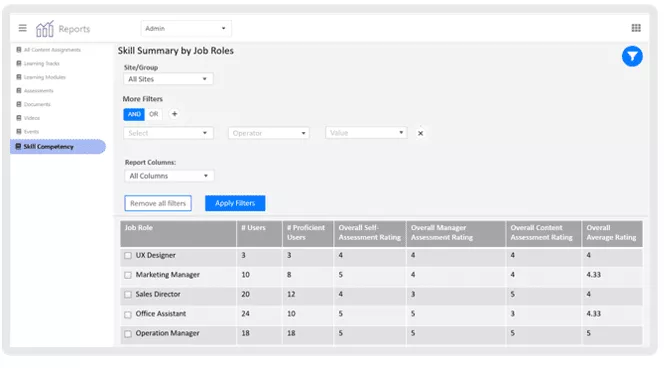Click the UX Designer job role
Image resolution: width=666 pixels, height=368 pixels.
[155, 255]
